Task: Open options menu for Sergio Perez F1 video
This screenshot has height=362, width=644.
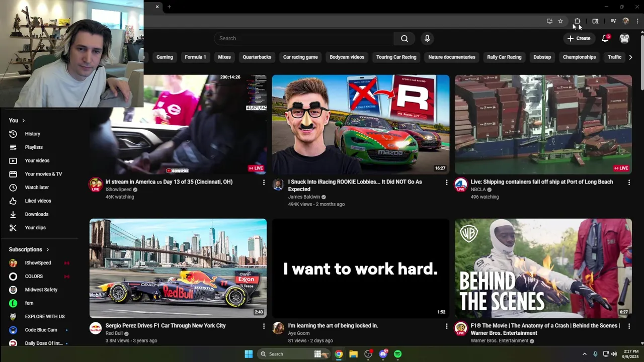Action: tap(264, 326)
